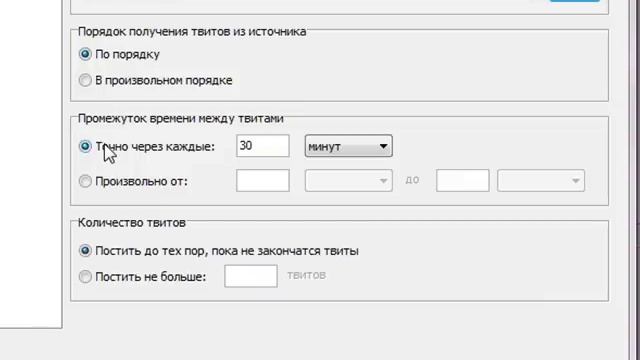The image size is (640, 360).
Task: Click the interval field containing 30
Action: click(x=263, y=146)
